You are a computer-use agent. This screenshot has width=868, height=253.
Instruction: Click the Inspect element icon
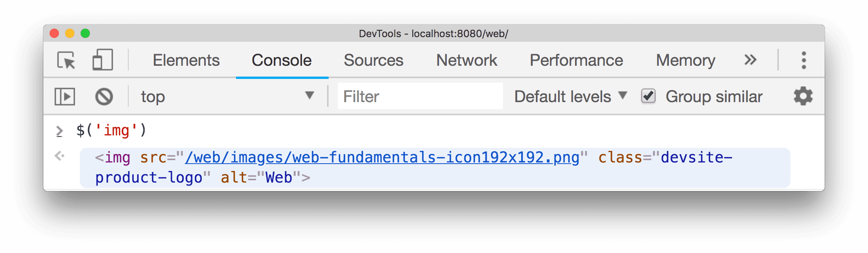[x=67, y=60]
